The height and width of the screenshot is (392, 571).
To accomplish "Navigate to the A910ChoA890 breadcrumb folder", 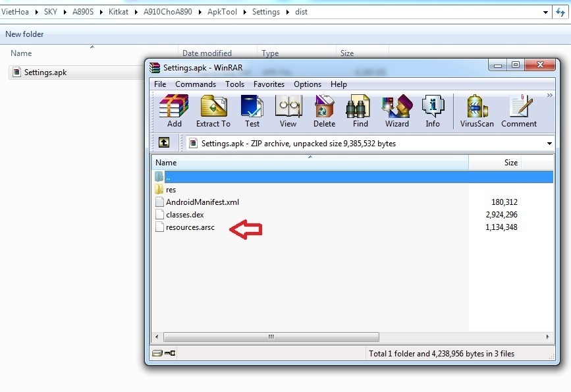I will click(x=167, y=12).
